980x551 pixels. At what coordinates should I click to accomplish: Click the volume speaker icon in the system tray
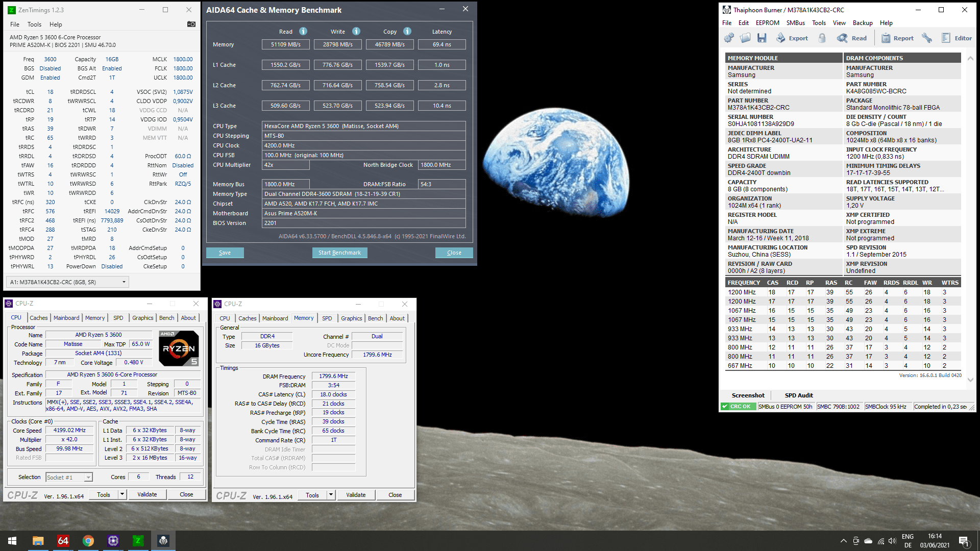pyautogui.click(x=892, y=541)
